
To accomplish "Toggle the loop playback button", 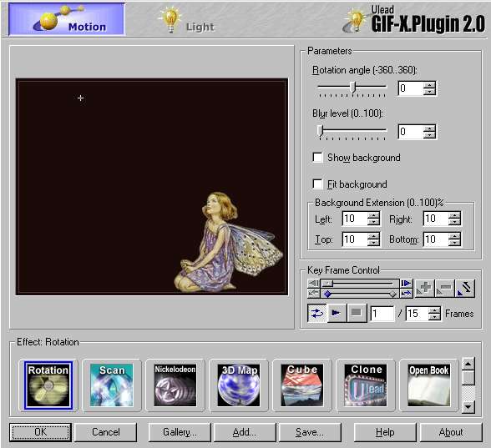I will 317,313.
